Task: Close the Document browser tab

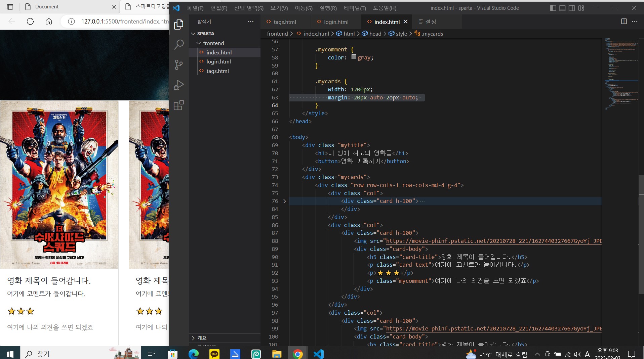Action: click(x=114, y=7)
